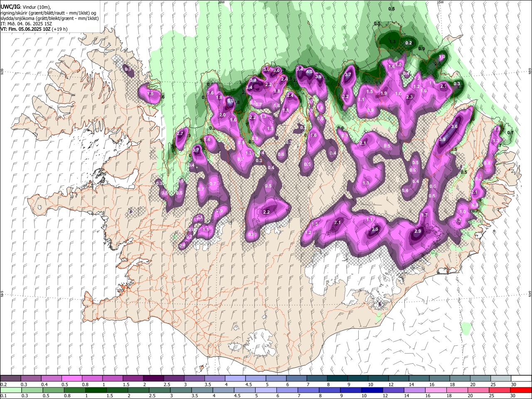Screen dimensions: 532x399
Task: Select upper legend swatch between 1 and 1.5
Action: point(113,378)
